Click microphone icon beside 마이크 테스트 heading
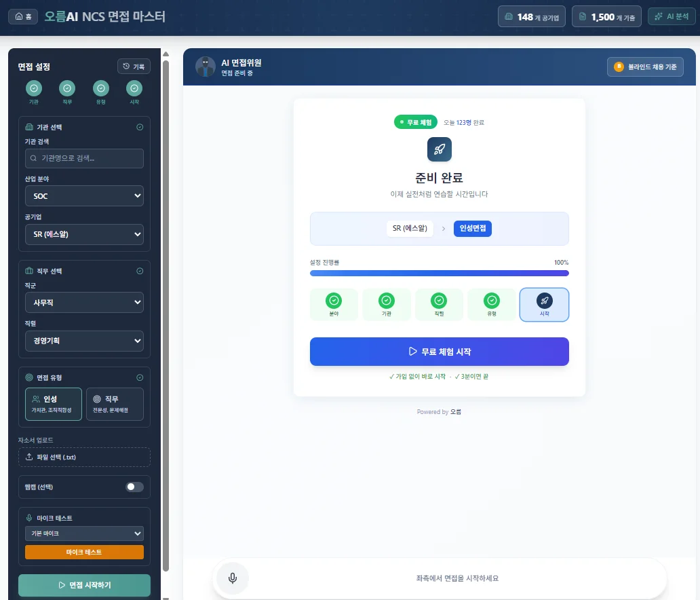 click(x=29, y=518)
